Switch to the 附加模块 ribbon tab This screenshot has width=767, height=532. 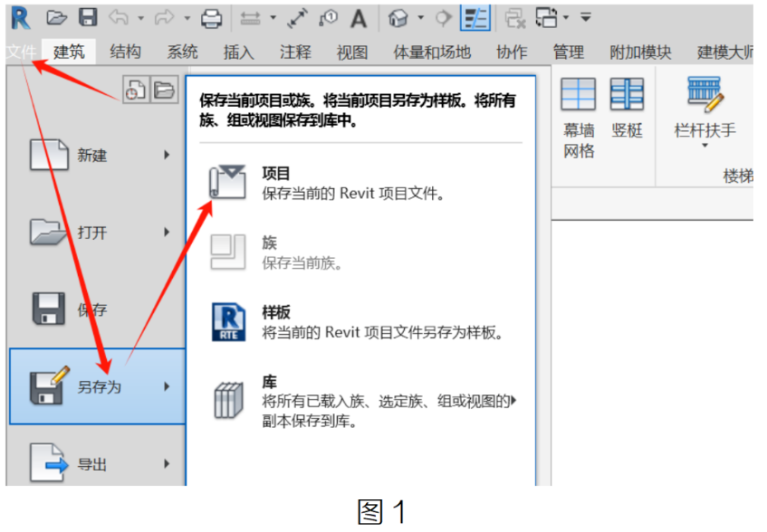[641, 52]
